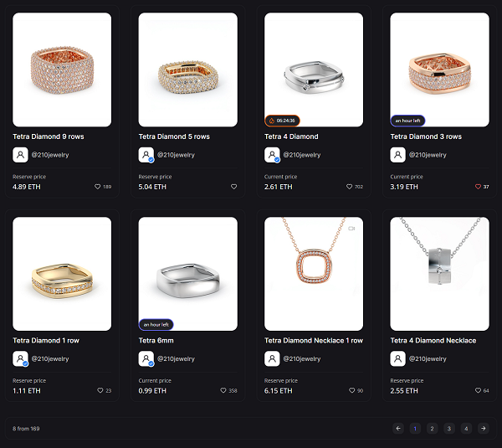
Task: Click heart icon on Tetra 6mm card
Action: pos(223,390)
